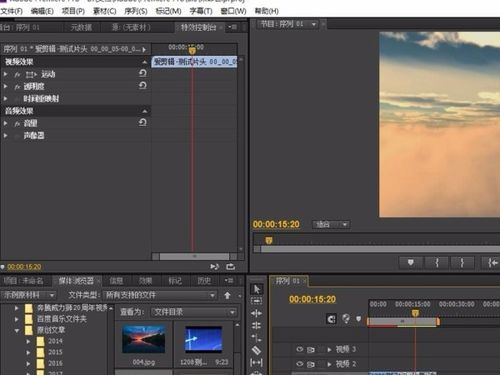500x375 pixels.
Task: Select the Selection arrow tool
Action: (x=256, y=289)
